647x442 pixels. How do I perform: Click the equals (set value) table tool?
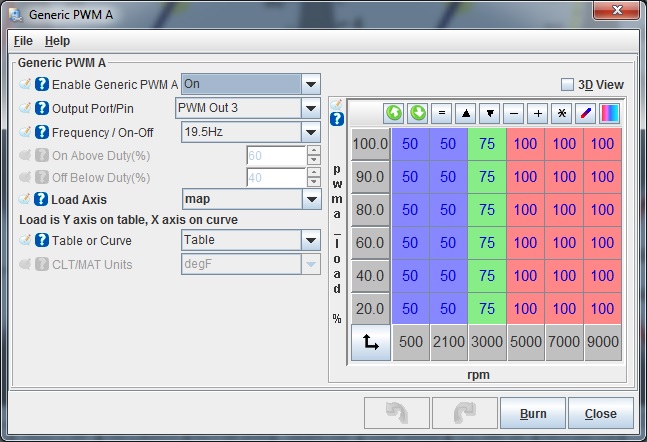[442, 113]
